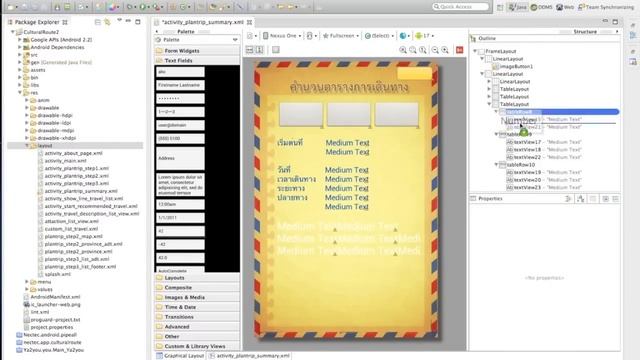The width and height of the screenshot is (640, 360).
Task: Collapse All in Package Explorer
Action: (98, 22)
